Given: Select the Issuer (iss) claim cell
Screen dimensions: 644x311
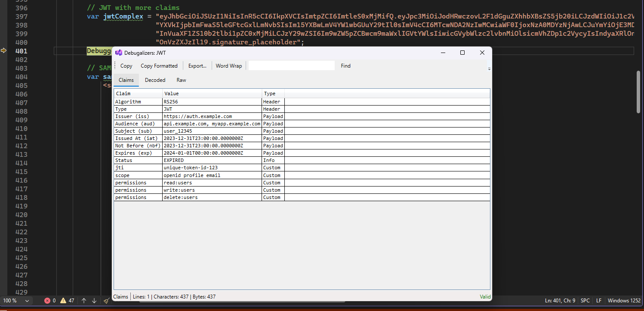Looking at the screenshot, I should [138, 116].
